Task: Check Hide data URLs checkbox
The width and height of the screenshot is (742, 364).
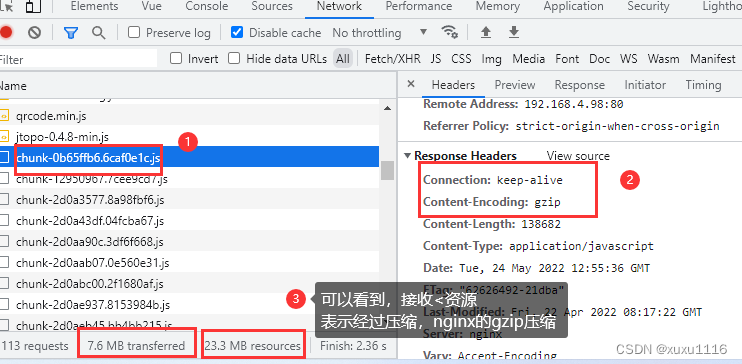Action: coord(234,58)
